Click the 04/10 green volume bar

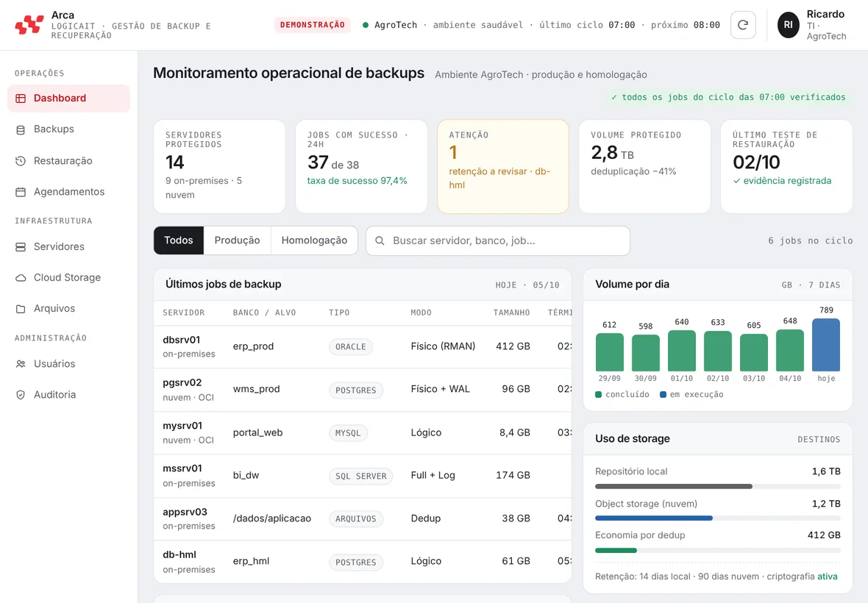[790, 350]
